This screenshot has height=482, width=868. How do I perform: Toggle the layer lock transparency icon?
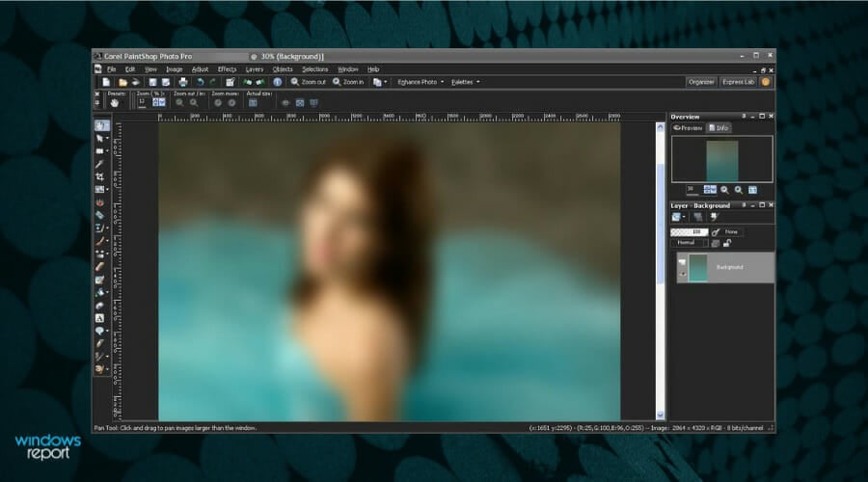(727, 243)
